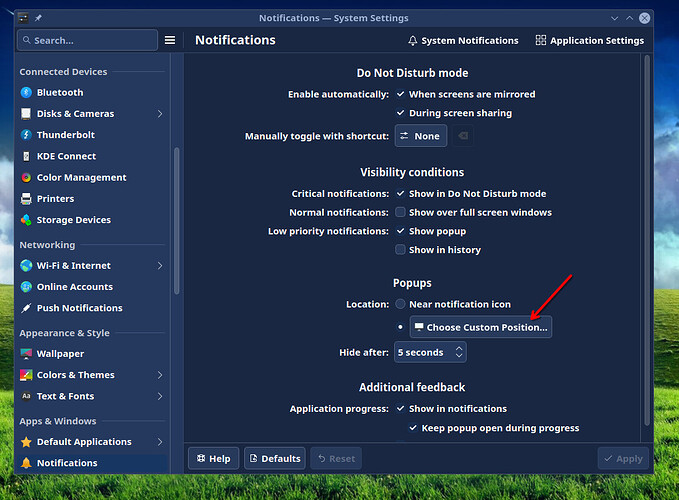Restore settings with Defaults button

coord(275,458)
